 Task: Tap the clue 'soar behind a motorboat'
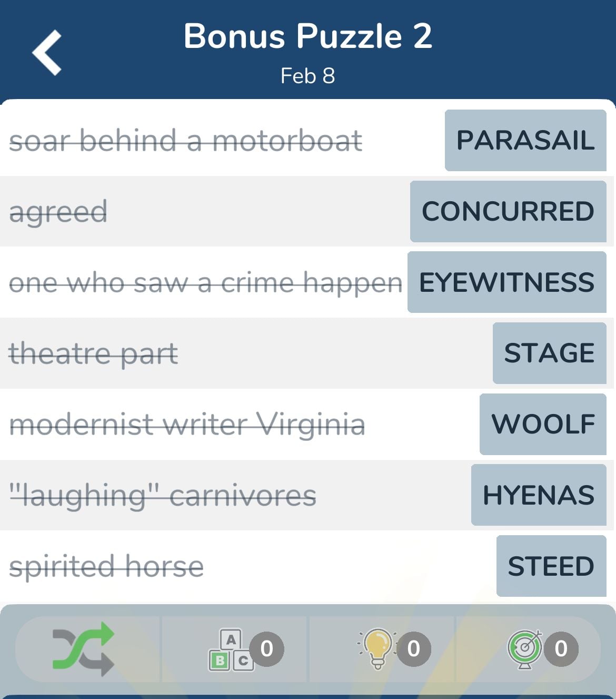click(x=186, y=141)
